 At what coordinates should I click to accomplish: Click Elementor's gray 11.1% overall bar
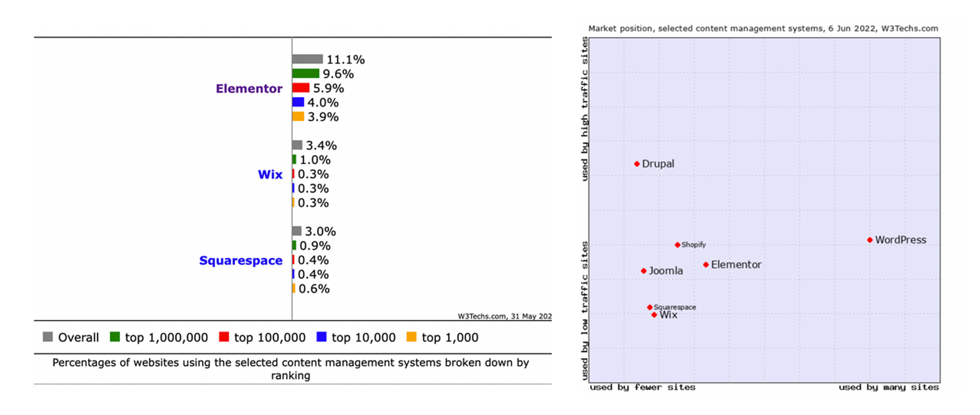(307, 59)
